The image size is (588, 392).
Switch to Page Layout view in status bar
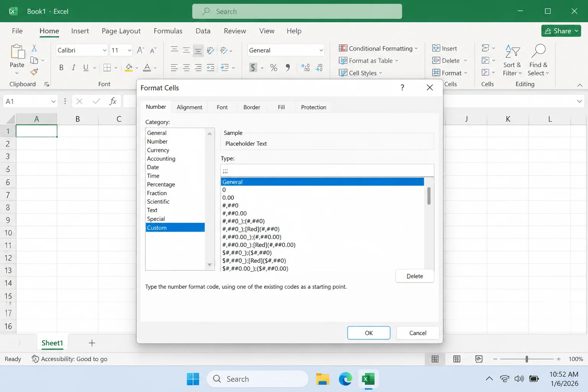[457, 359]
